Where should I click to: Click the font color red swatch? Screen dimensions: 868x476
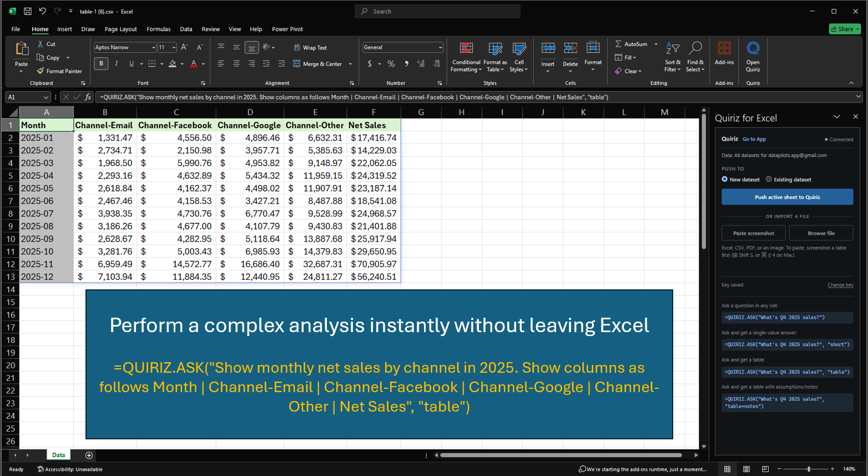coord(194,64)
